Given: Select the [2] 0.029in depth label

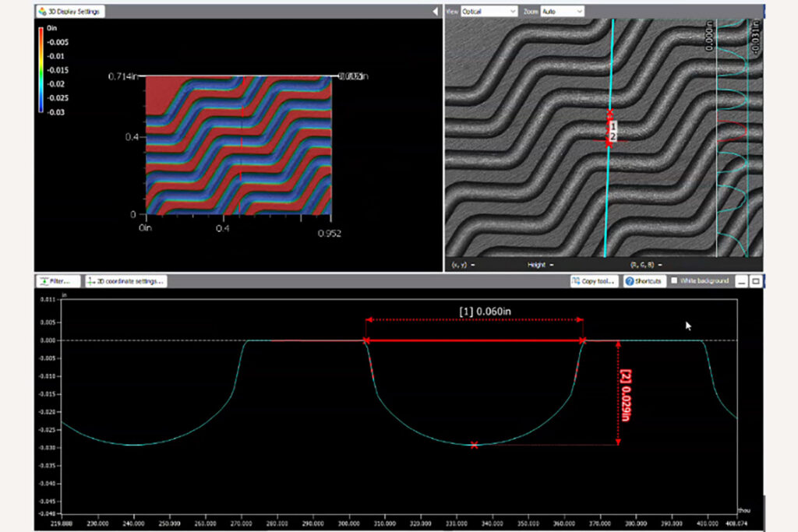Looking at the screenshot, I should click(626, 395).
